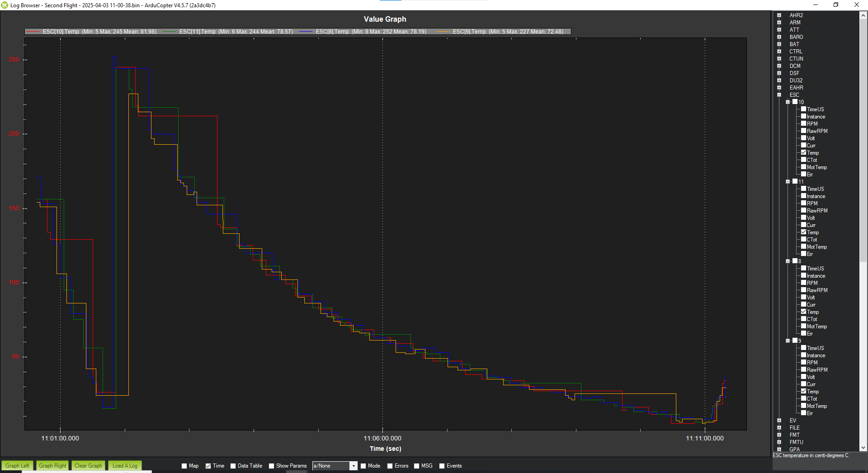Enable the Map checkbox
The width and height of the screenshot is (868, 473).
(x=184, y=466)
